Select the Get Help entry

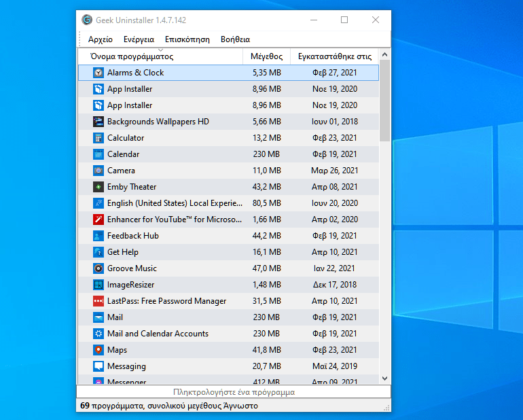point(228,252)
